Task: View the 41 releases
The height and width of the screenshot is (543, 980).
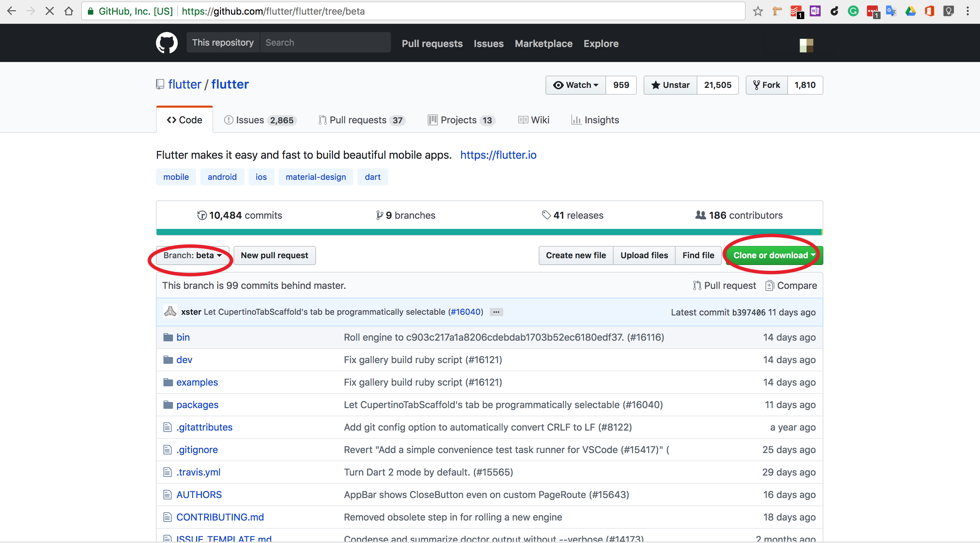Action: [x=572, y=215]
